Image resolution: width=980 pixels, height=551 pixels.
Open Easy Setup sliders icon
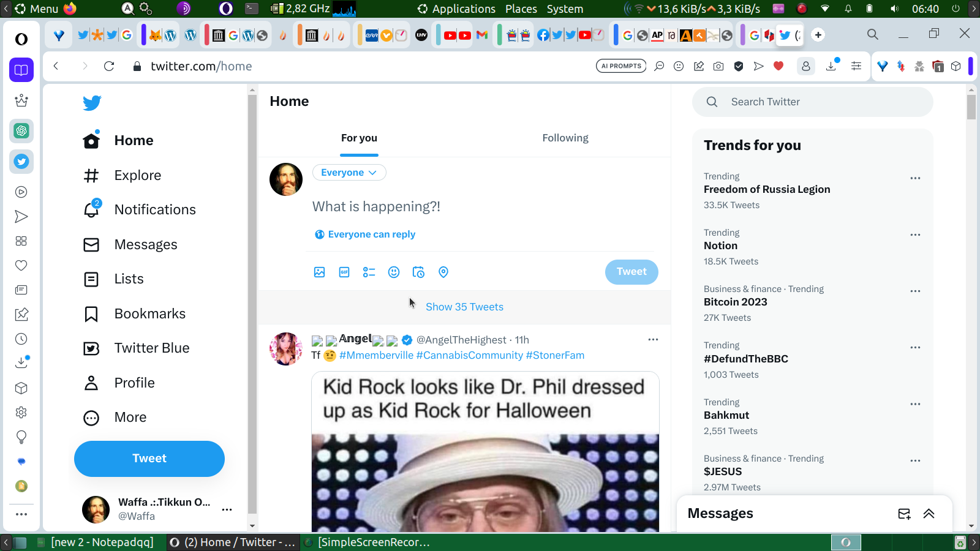(856, 66)
